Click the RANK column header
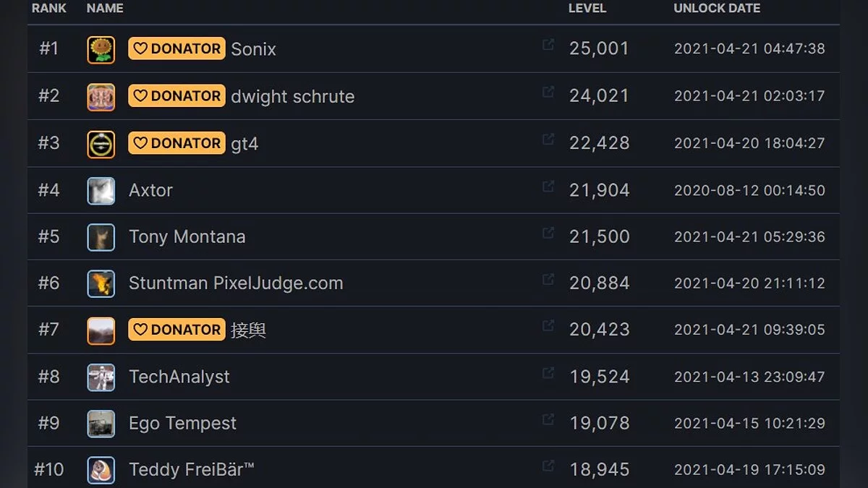 coord(49,9)
